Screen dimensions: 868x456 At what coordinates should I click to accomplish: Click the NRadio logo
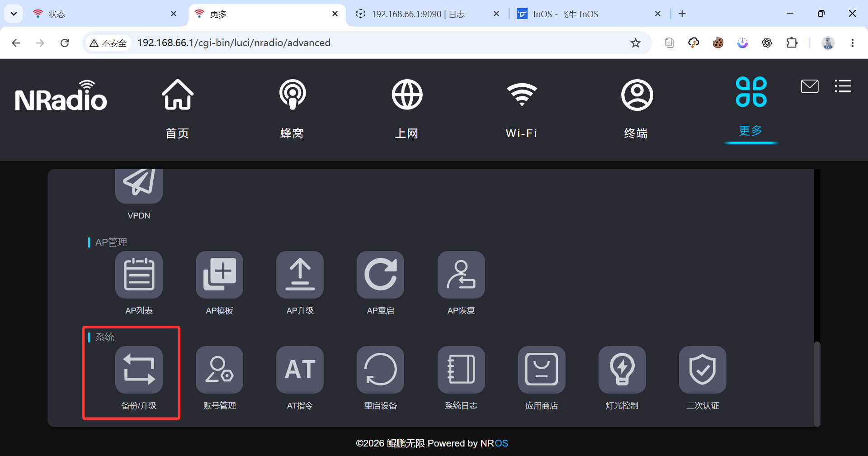click(x=61, y=95)
